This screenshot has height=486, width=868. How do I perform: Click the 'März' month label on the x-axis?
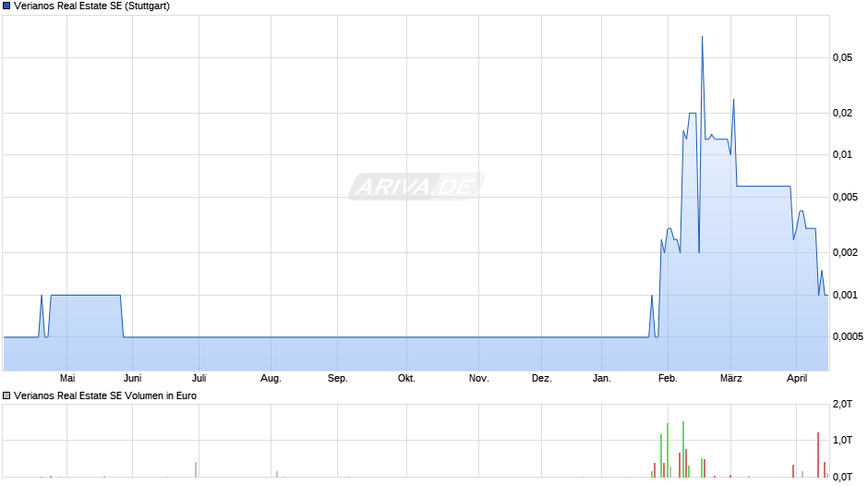730,378
